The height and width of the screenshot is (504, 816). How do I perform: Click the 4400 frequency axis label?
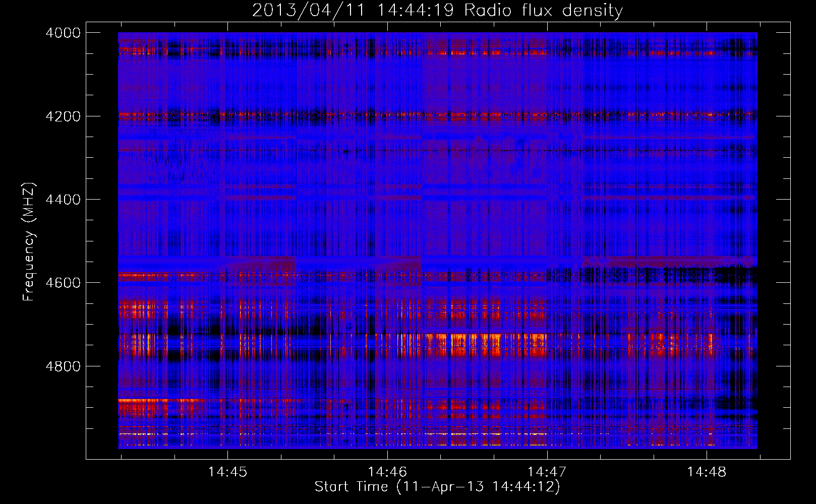coord(63,200)
